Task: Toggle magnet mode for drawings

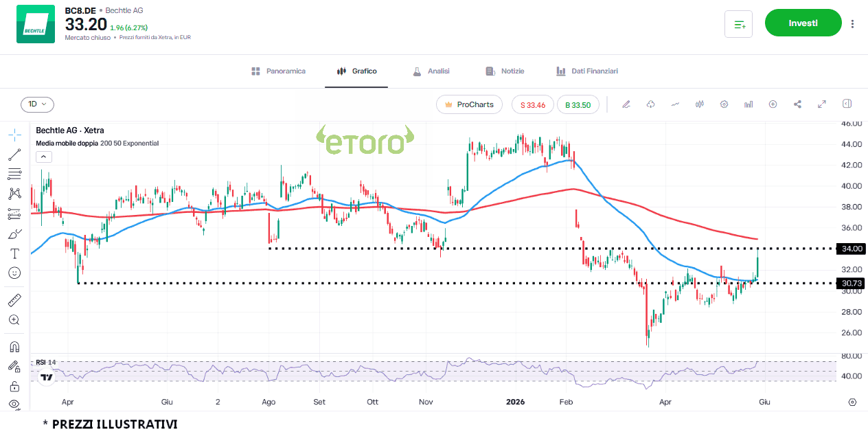Action: [x=14, y=346]
